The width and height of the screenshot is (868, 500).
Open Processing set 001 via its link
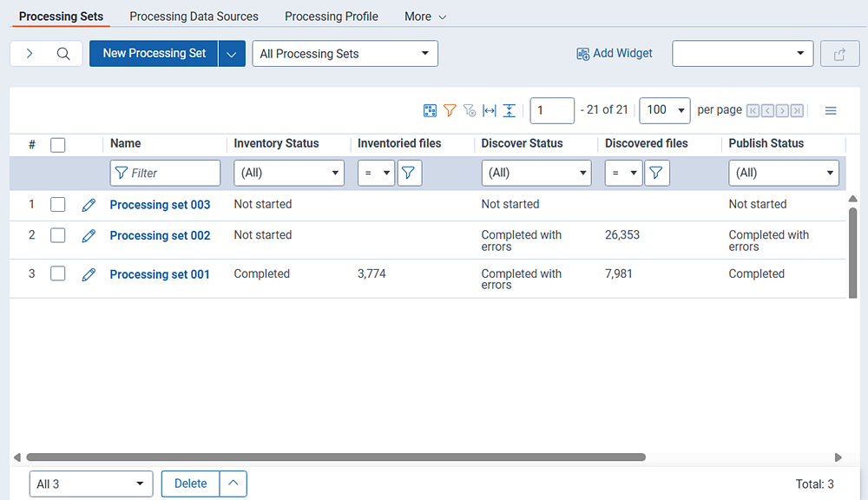(159, 274)
